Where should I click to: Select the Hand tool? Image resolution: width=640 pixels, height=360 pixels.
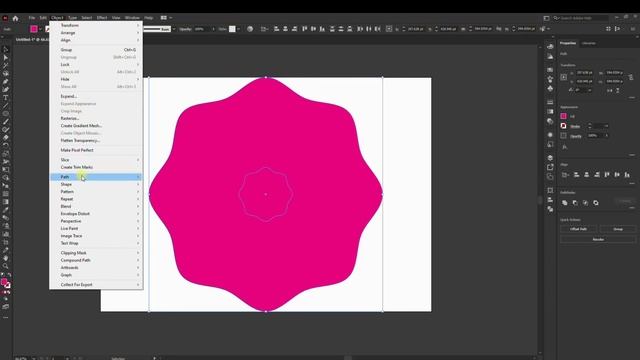pyautogui.click(x=5, y=258)
